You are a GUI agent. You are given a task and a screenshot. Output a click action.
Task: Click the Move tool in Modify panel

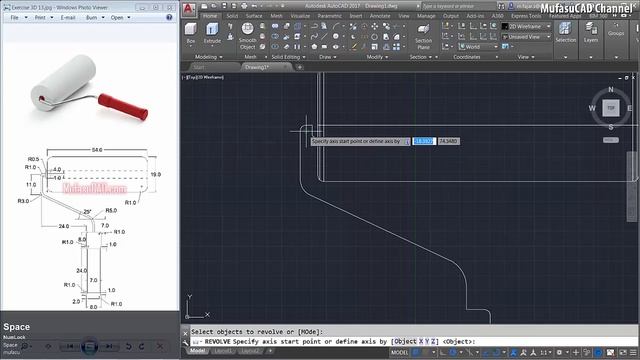[x=374, y=26]
